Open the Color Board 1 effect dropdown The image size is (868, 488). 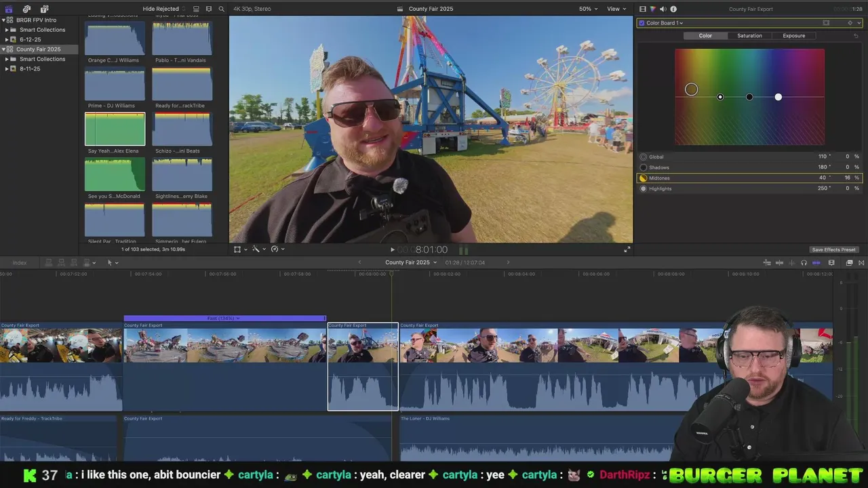[664, 23]
